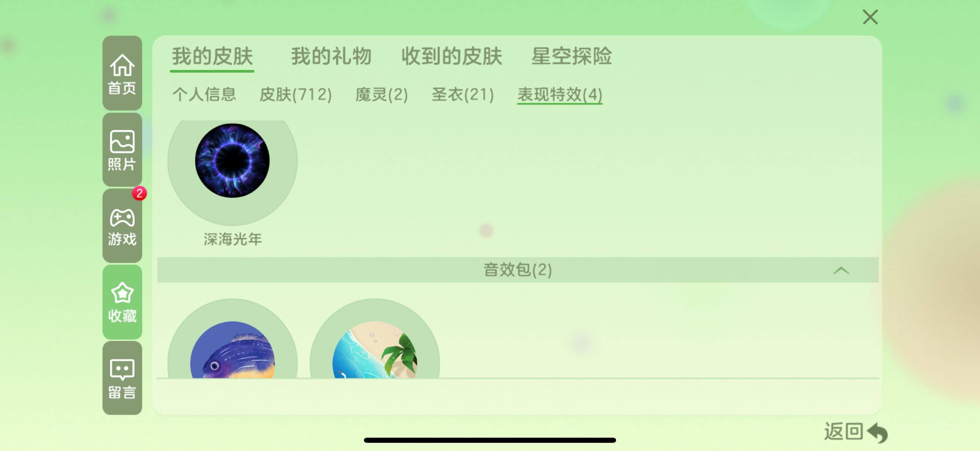Open the 游戏 games sidebar icon
Image resolution: width=980 pixels, height=451 pixels.
122,226
